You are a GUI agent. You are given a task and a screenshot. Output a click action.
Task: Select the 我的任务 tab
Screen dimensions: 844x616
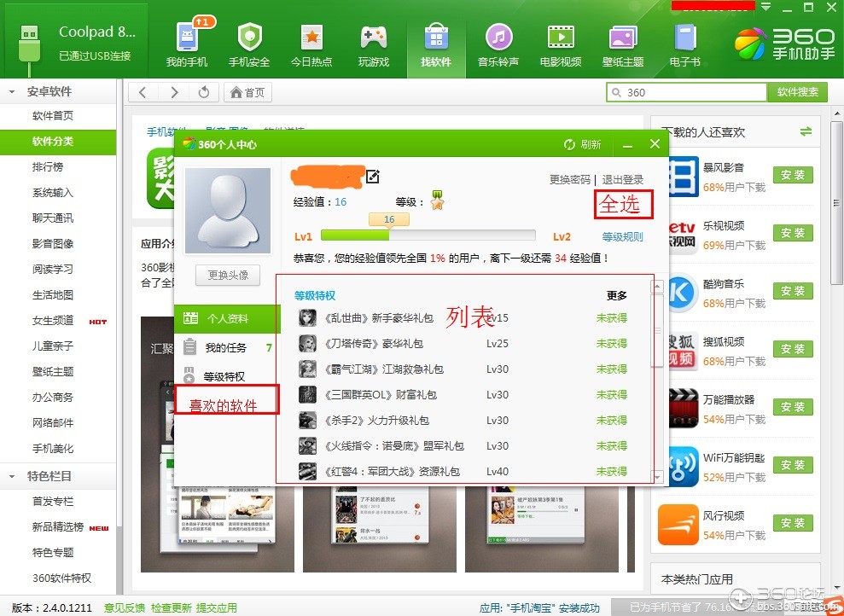point(227,347)
